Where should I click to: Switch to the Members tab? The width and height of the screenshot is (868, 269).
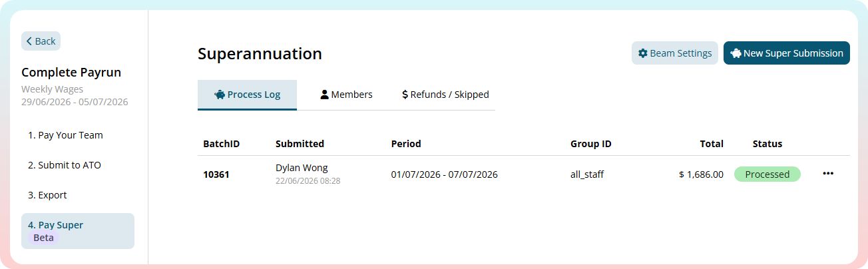tap(346, 95)
